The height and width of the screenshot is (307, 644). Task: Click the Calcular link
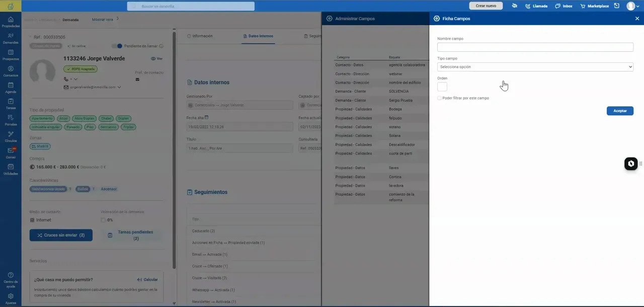tap(147, 280)
